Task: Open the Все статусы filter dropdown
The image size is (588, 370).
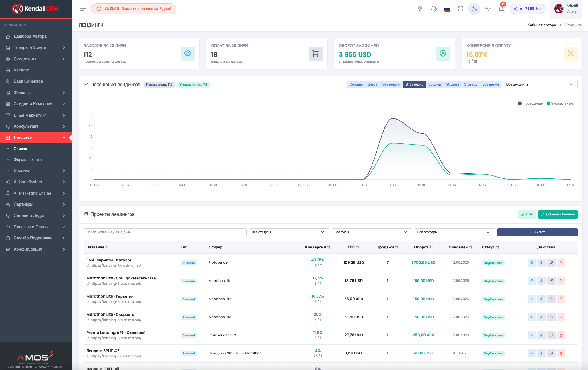Action: 289,232
